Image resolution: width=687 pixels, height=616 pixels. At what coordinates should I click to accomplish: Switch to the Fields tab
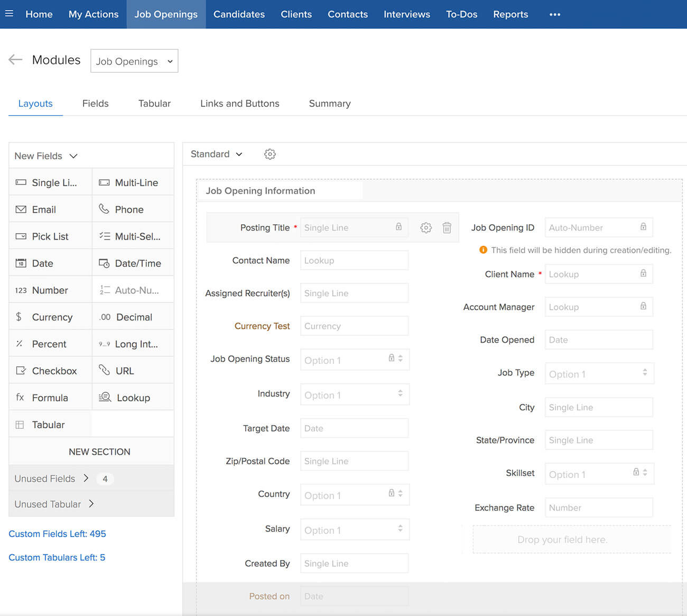point(95,104)
